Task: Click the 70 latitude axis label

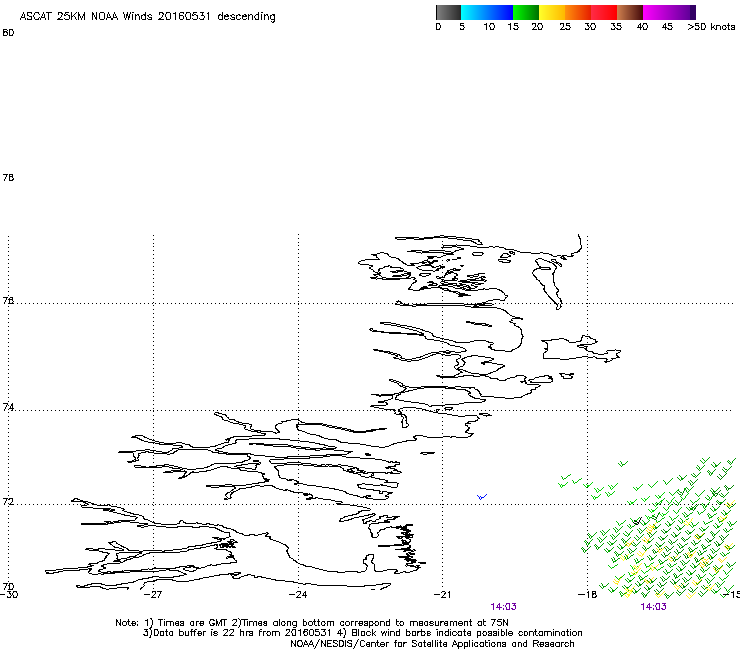Action: 8,587
